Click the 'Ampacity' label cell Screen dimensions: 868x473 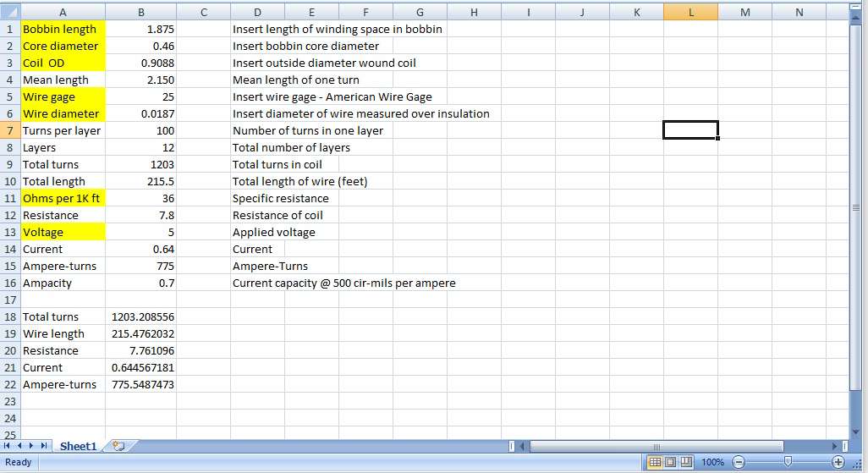click(x=63, y=283)
